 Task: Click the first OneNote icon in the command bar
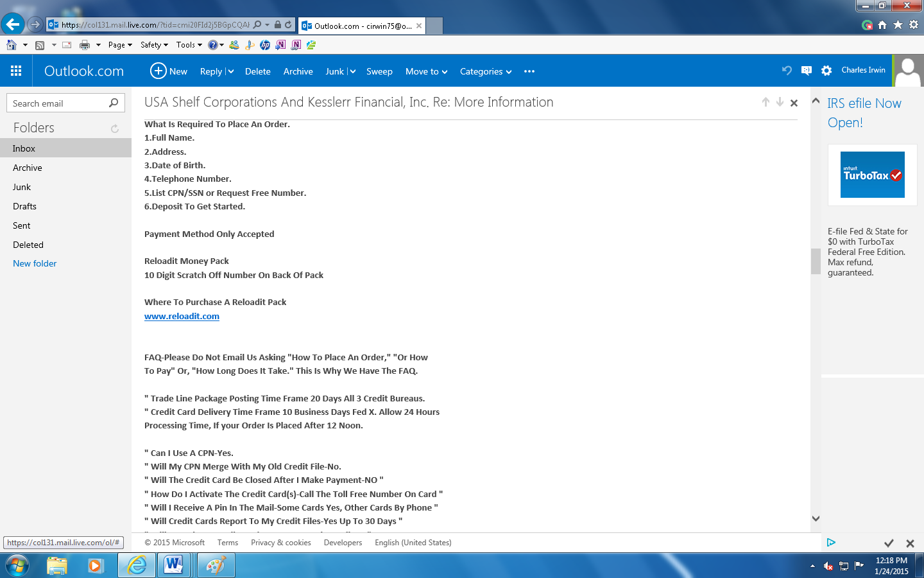280,45
